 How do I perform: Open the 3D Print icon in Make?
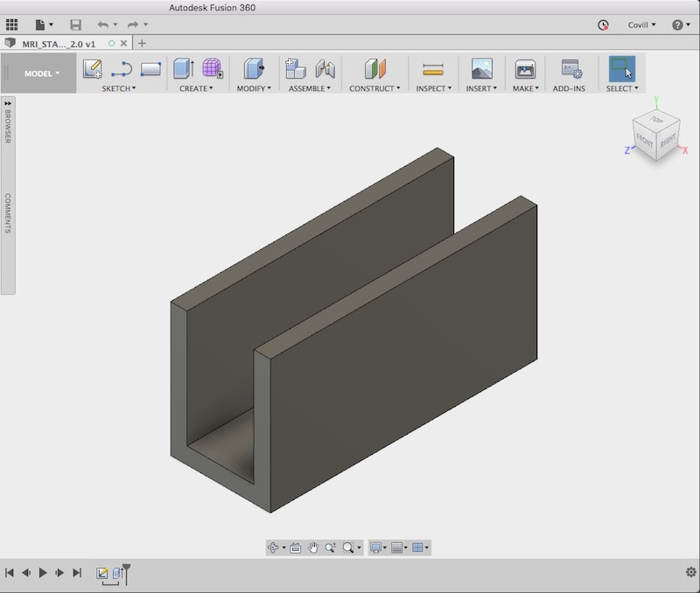[525, 69]
